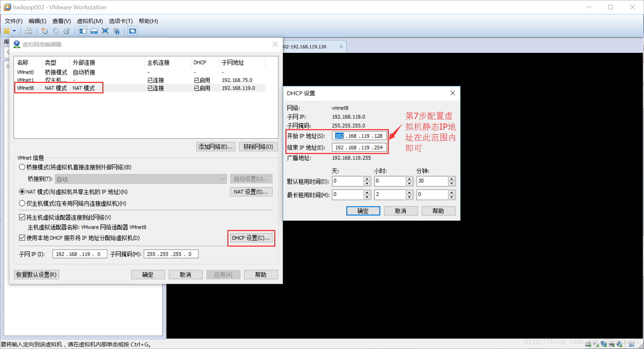The height and width of the screenshot is (349, 644).
Task: Confirm DHCP 设置 with 确定 button
Action: 363,211
